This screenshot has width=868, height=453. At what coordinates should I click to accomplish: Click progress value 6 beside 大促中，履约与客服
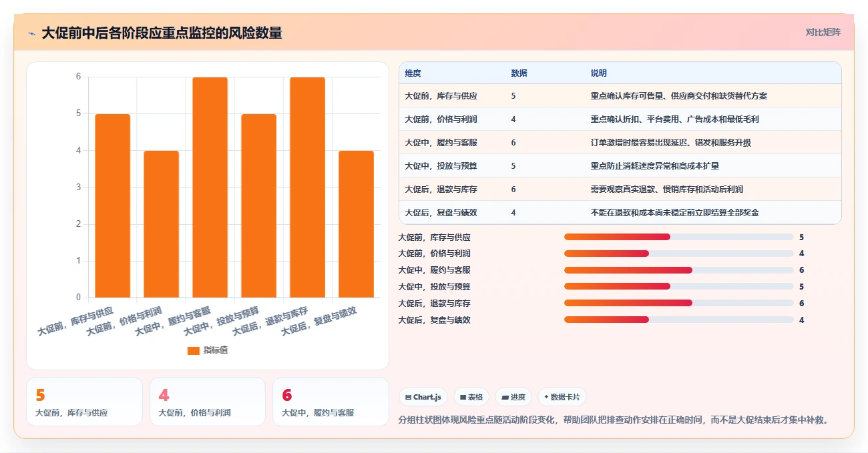[801, 270]
